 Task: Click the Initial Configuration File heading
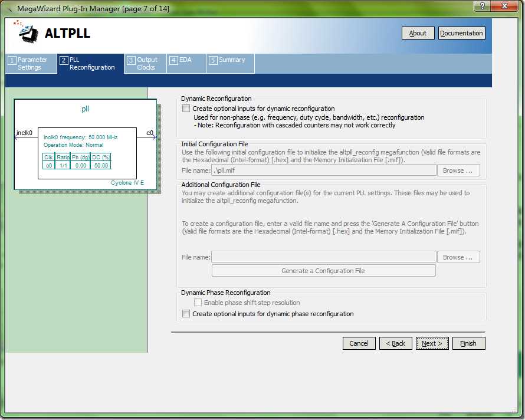[x=215, y=144]
